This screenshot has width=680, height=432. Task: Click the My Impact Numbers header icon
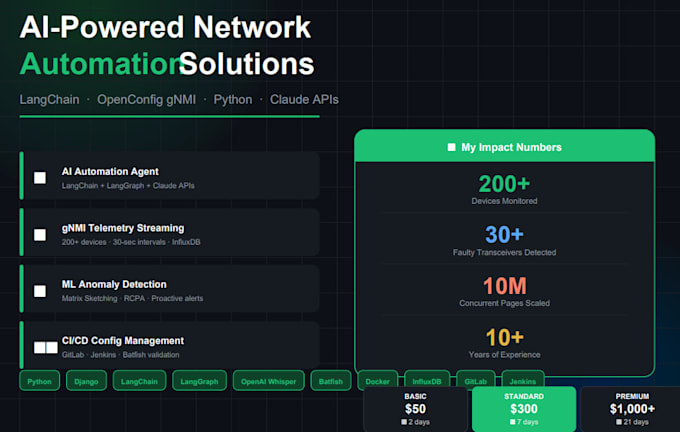[451, 147]
